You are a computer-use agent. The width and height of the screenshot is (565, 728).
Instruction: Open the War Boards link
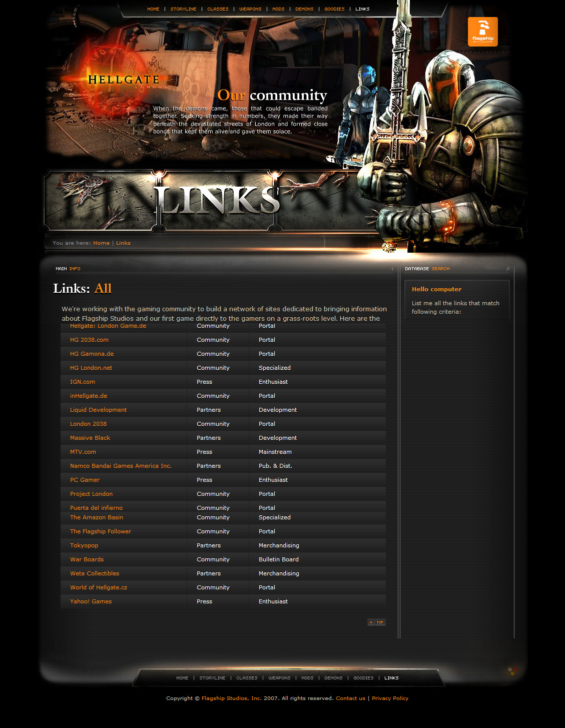(87, 559)
